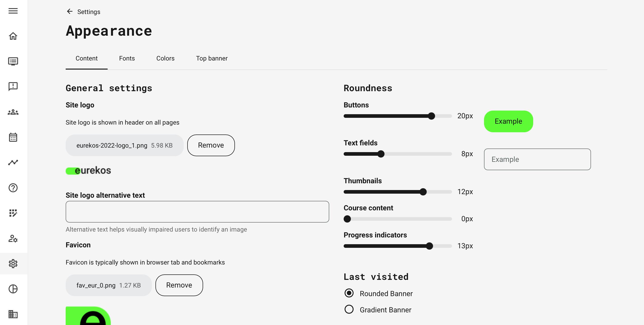This screenshot has height=325, width=644.
Task: Switch to the Fonts tab
Action: coord(127,58)
